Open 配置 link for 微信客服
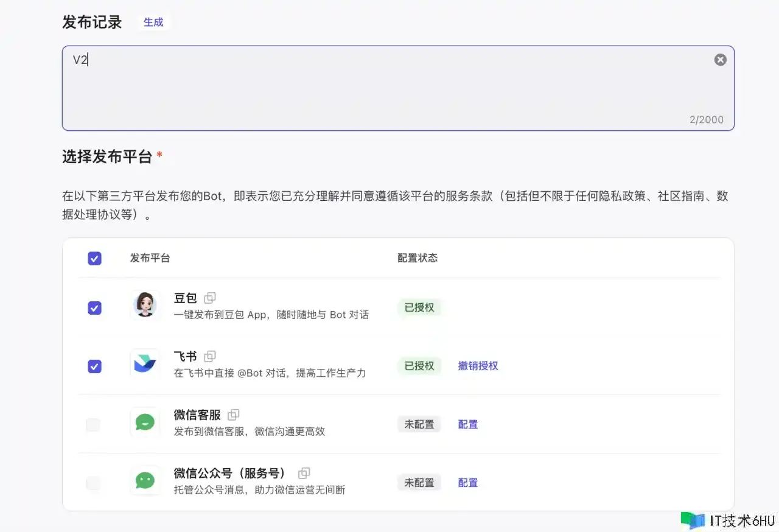The height and width of the screenshot is (532, 779). pyautogui.click(x=467, y=424)
